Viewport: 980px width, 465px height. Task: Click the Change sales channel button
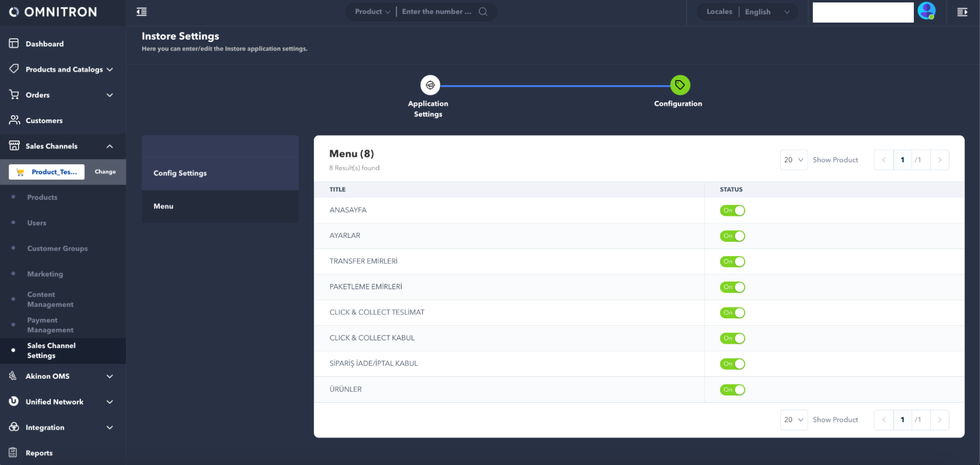pos(105,172)
